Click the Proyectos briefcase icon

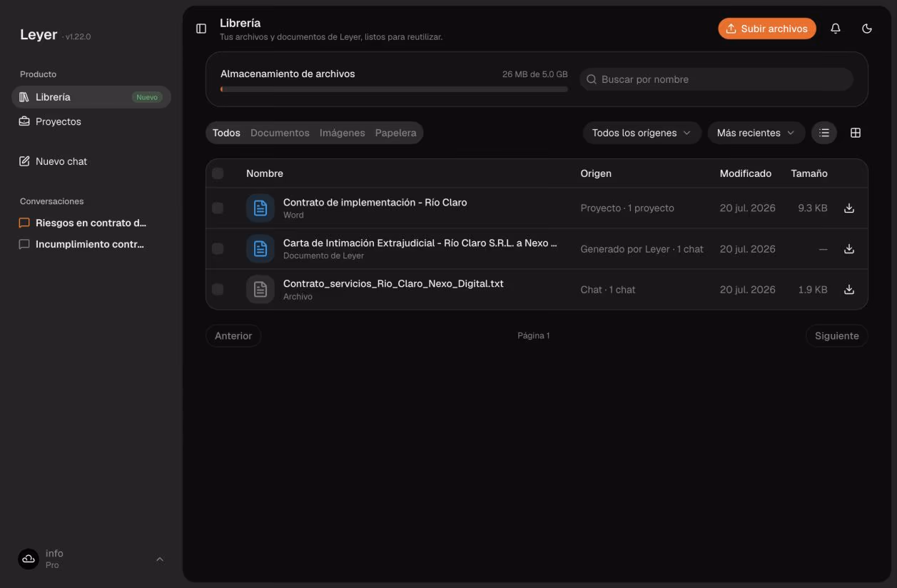click(24, 121)
